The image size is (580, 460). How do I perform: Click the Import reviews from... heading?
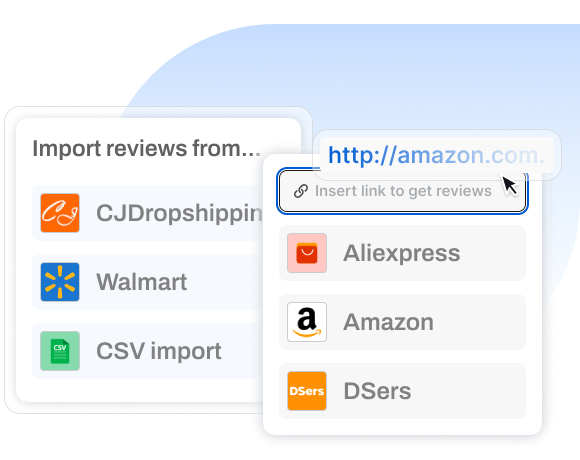tap(146, 149)
